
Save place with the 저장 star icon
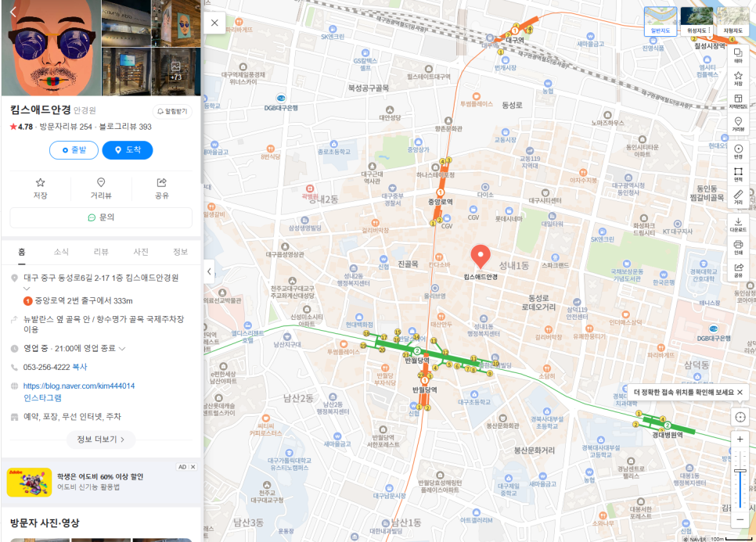(x=41, y=188)
